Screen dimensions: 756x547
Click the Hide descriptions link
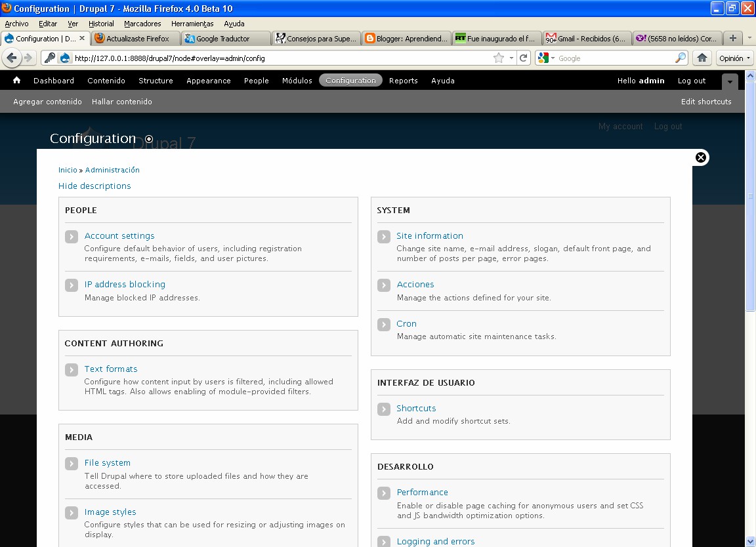pyautogui.click(x=94, y=186)
